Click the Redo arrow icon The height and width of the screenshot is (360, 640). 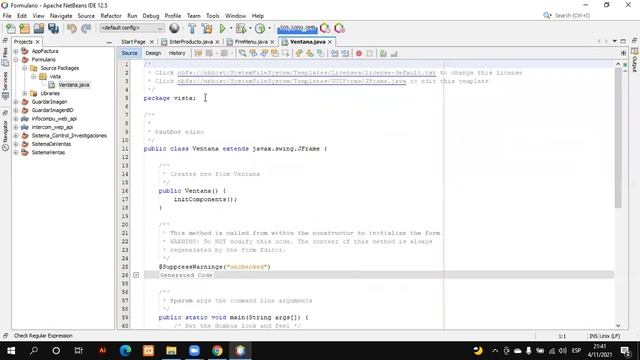[x=86, y=28]
